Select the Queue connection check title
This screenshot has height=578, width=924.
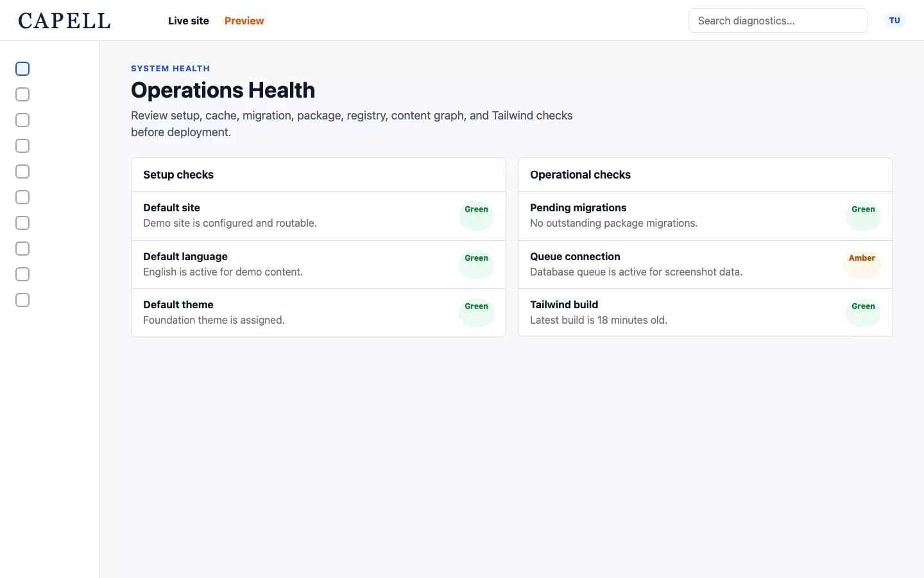(x=575, y=256)
